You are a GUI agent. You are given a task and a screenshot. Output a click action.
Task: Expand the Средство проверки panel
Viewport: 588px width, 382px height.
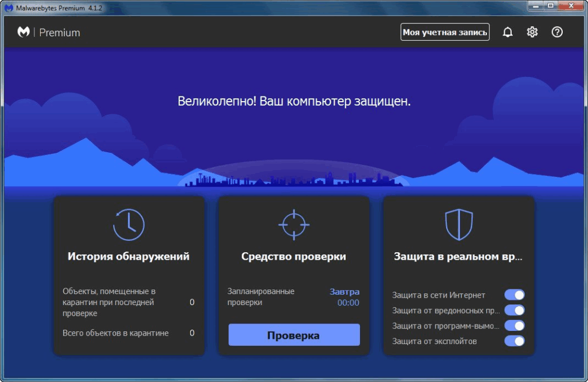[x=293, y=257]
